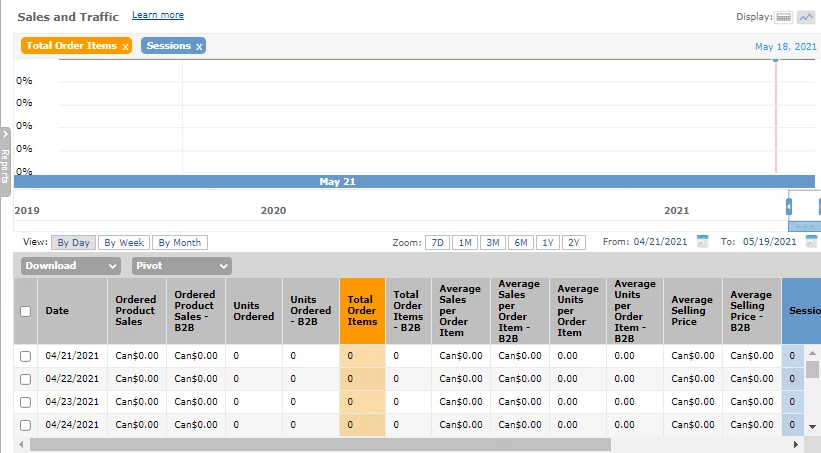Viewport: 821px width, 453px height.
Task: Open the To date calendar picker
Action: (811, 241)
